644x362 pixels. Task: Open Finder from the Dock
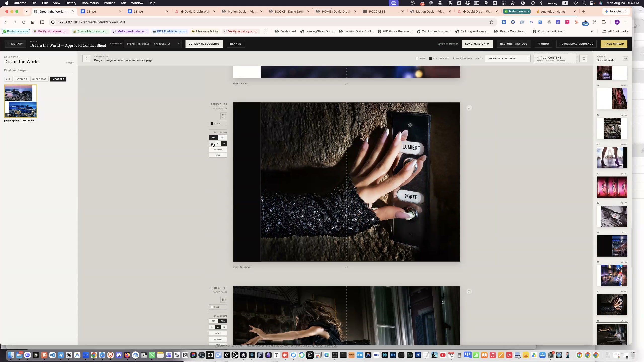11,355
